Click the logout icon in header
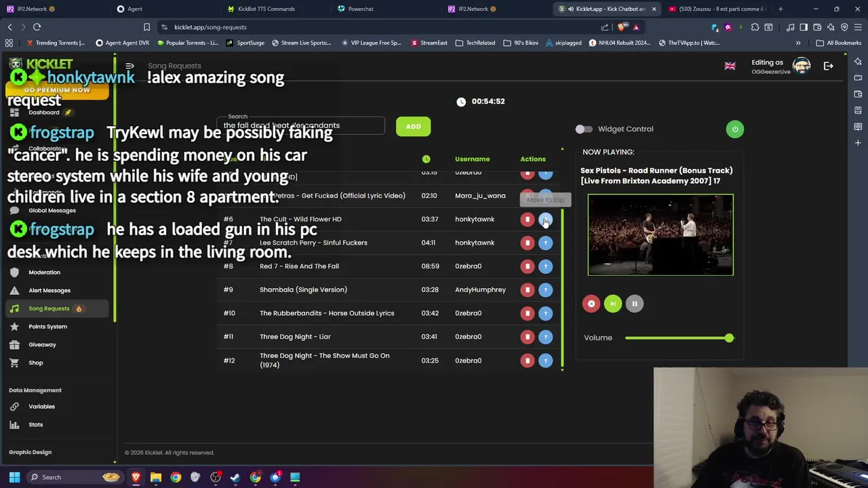Screen dimensions: 868x488 (828, 66)
